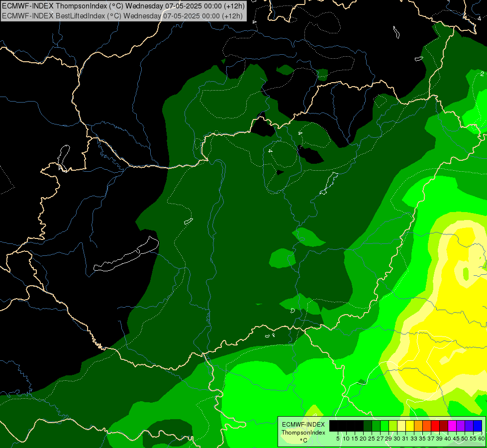The width and height of the screenshot is (487, 448).
Task: Click legend scale value 37
Action: (431, 439)
